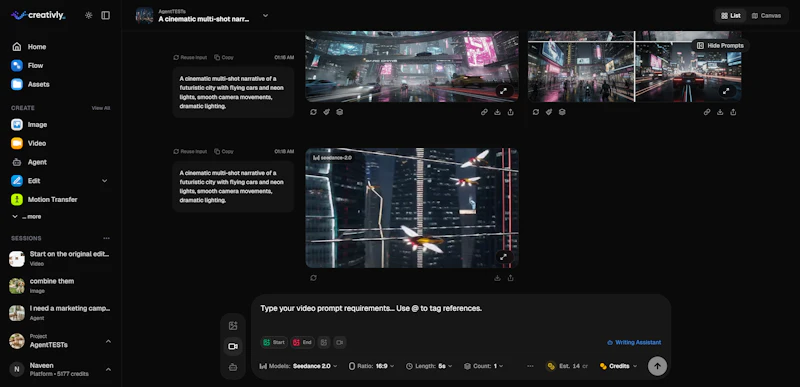Viewport: 800px width, 387px height.
Task: Collapse the sidebar with the panel icon
Action: click(106, 15)
